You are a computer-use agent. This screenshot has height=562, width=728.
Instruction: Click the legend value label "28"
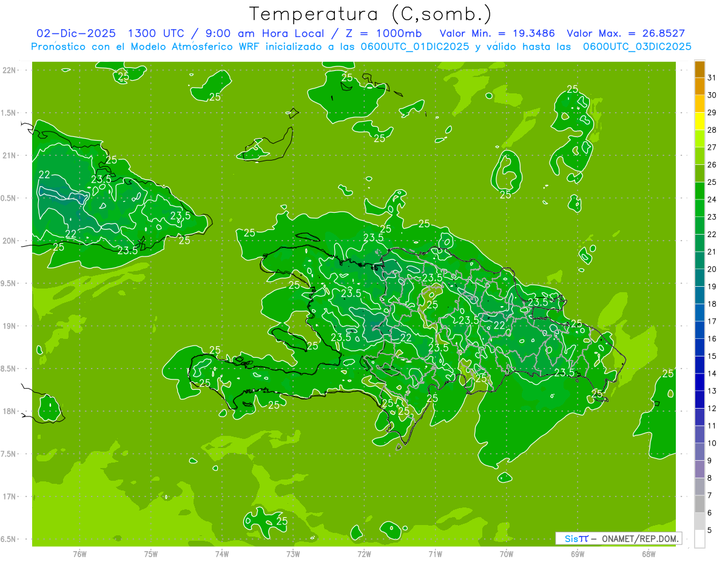(x=712, y=130)
